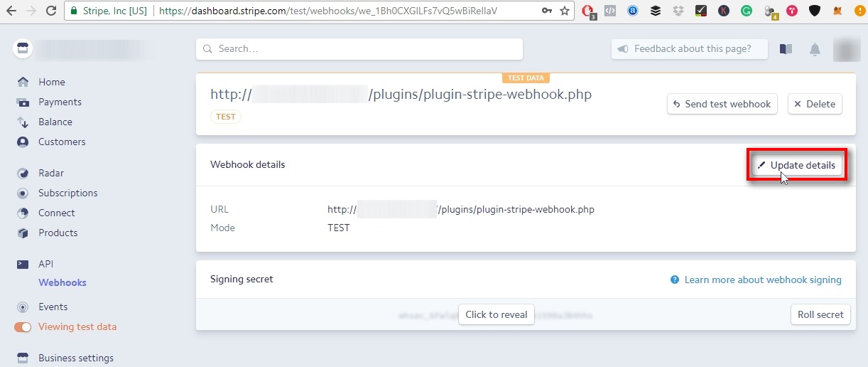Click the Update details button

796,165
